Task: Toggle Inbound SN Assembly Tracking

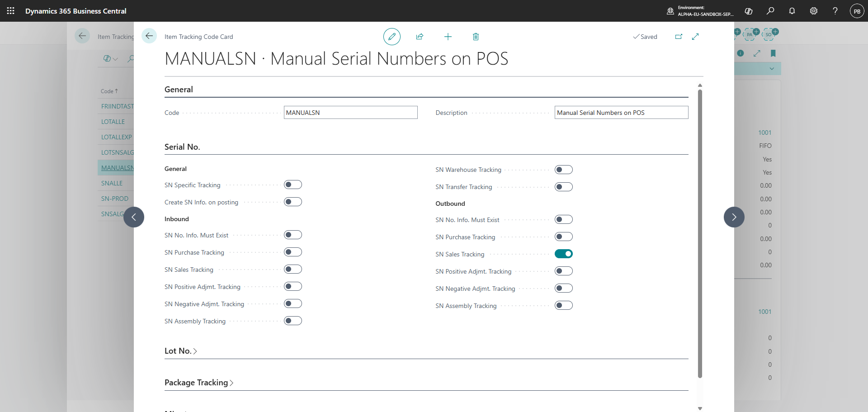Action: 293,321
